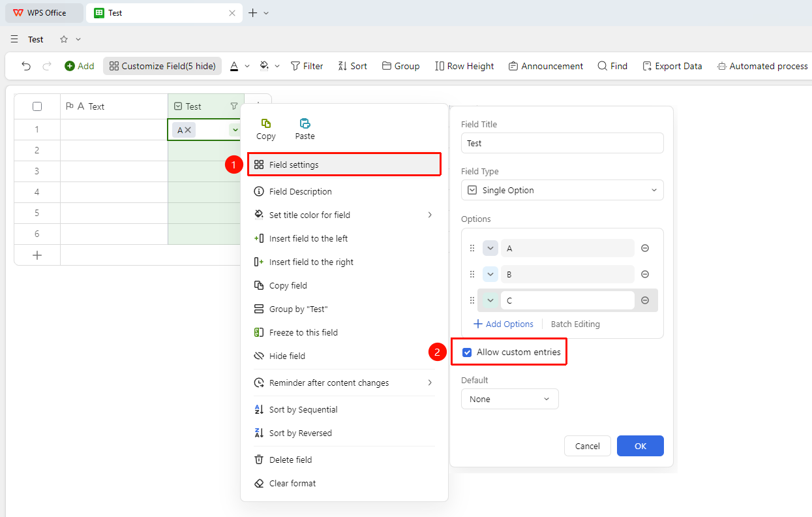Click the Redo arrow icon
Screen dimensions: 812x517
click(x=47, y=66)
